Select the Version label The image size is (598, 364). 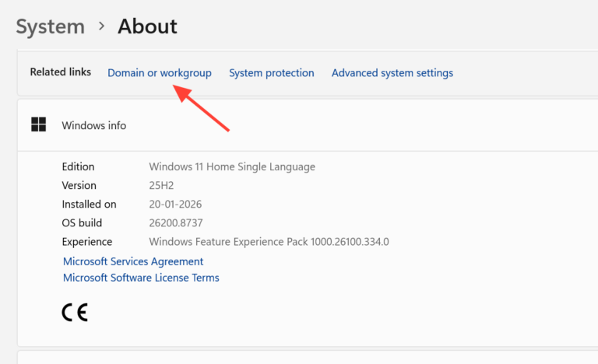[x=79, y=186]
